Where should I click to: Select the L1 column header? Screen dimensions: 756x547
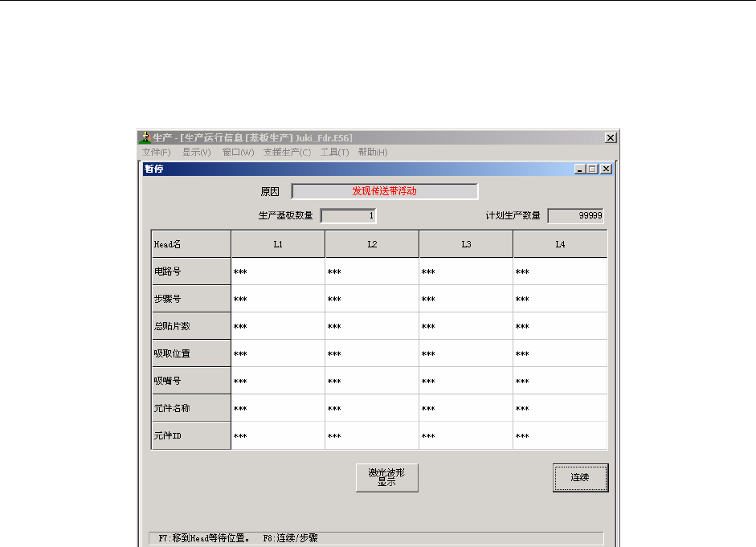278,244
